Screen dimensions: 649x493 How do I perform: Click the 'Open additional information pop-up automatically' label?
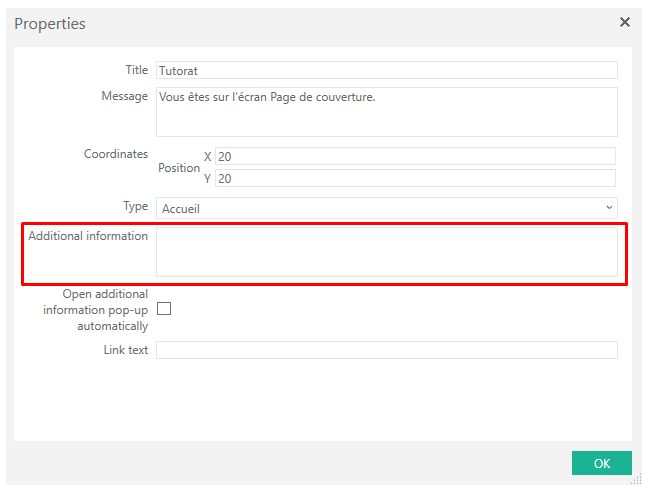[x=96, y=310]
